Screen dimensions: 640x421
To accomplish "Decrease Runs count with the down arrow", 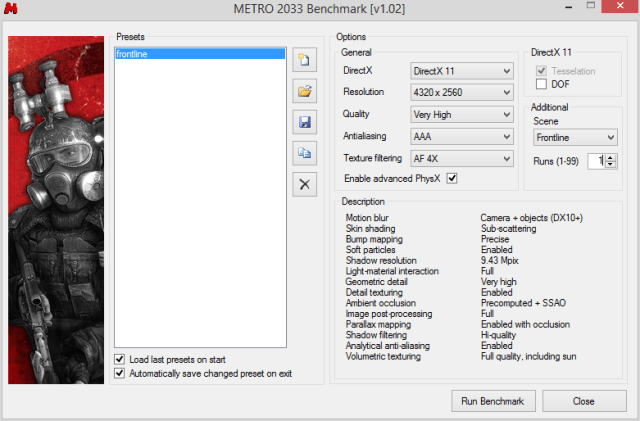I will click(x=611, y=165).
